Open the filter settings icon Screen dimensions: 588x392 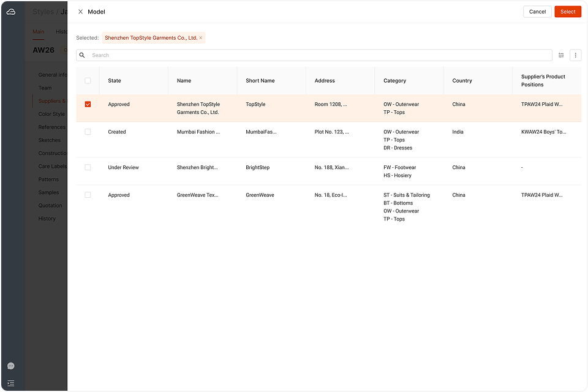coord(561,55)
